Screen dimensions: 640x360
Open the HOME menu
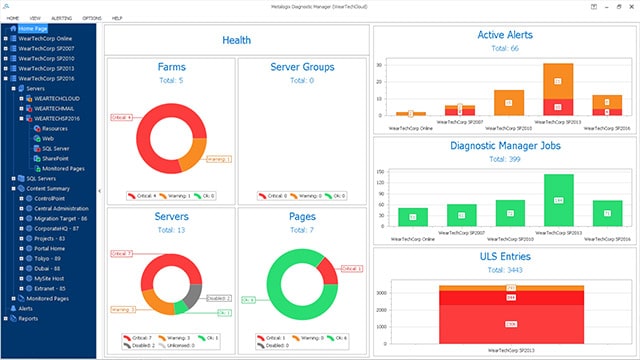12,18
